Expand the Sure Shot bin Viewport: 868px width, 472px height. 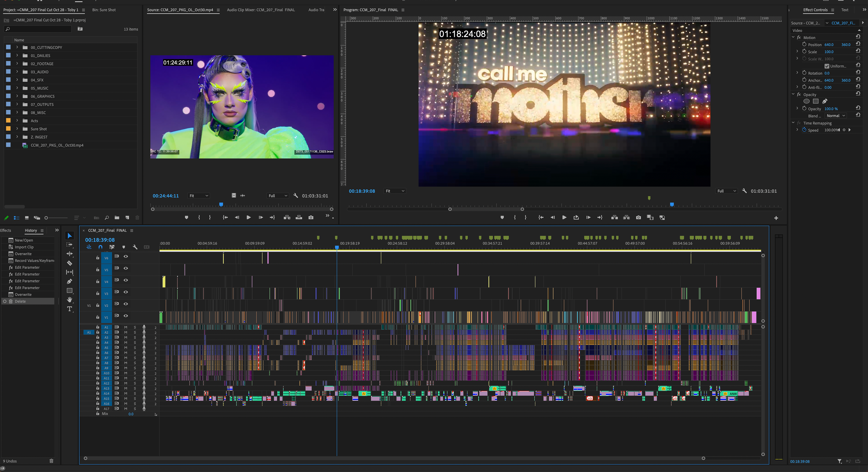pyautogui.click(x=17, y=129)
